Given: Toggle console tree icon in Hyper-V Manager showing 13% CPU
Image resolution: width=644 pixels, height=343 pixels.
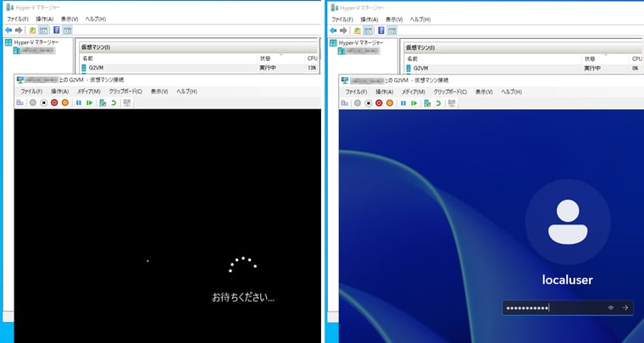Looking at the screenshot, I should tap(43, 30).
